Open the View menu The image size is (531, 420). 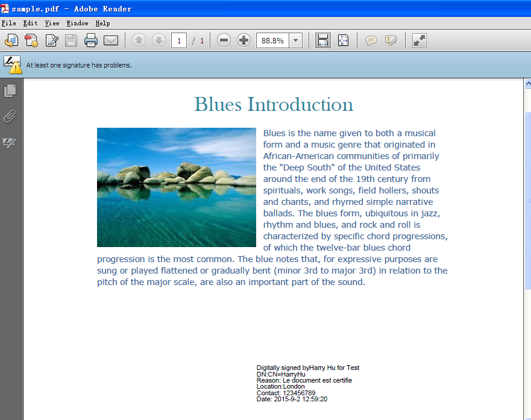[x=52, y=23]
